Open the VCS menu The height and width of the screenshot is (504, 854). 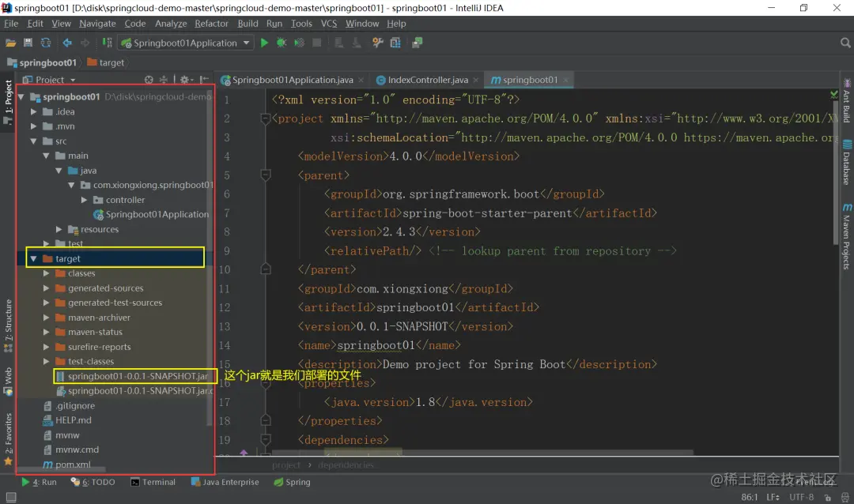pos(329,24)
